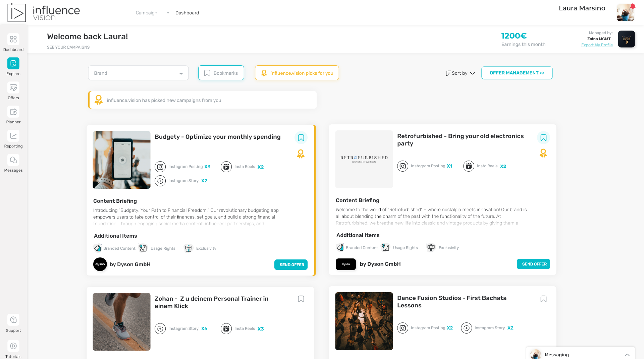Go to Offers in the sidebar
This screenshot has height=359, width=644.
pyautogui.click(x=13, y=88)
